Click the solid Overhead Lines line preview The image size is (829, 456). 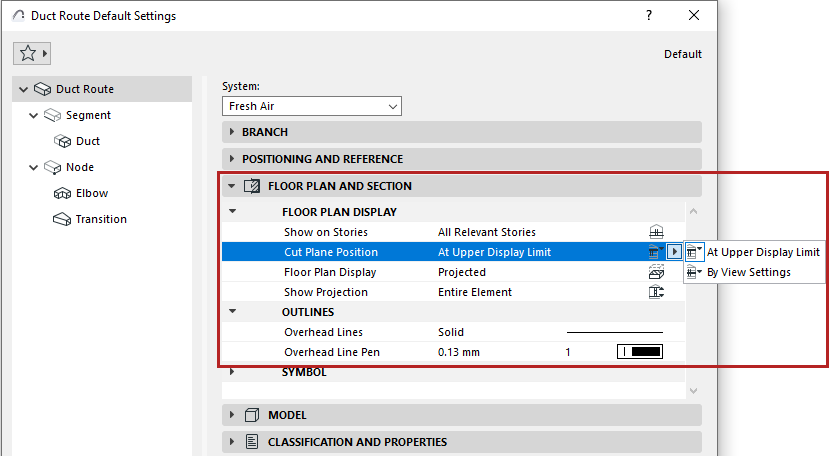coord(615,332)
